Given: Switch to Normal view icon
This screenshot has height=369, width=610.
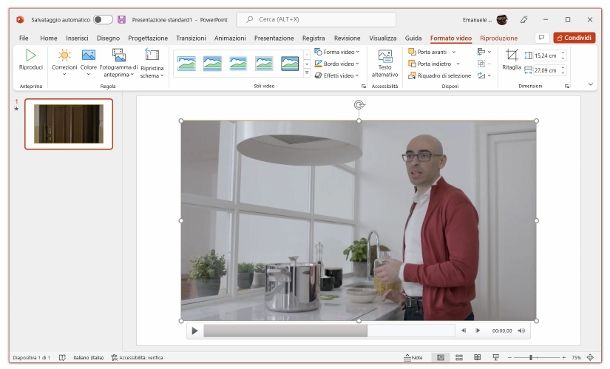Looking at the screenshot, I should 440,357.
